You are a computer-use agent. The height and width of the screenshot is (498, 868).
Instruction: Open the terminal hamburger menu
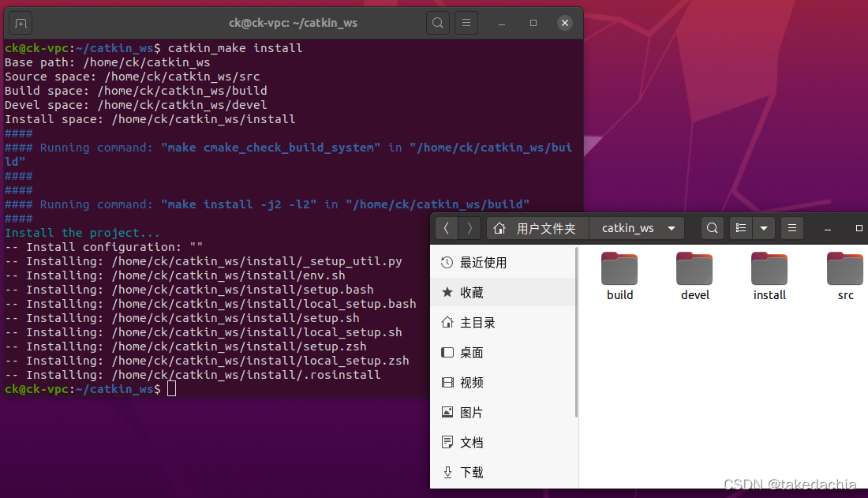466,23
